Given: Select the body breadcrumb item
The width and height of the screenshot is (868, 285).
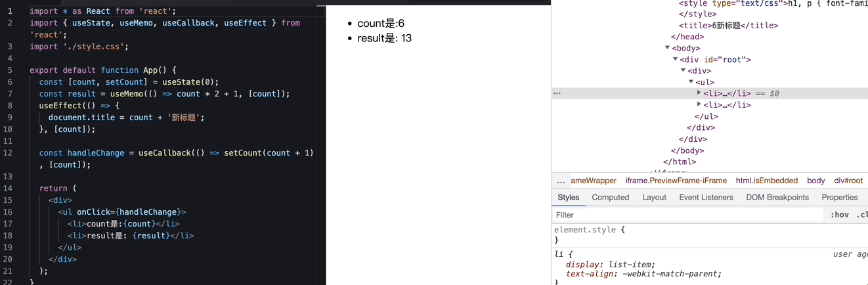Looking at the screenshot, I should pos(816,181).
